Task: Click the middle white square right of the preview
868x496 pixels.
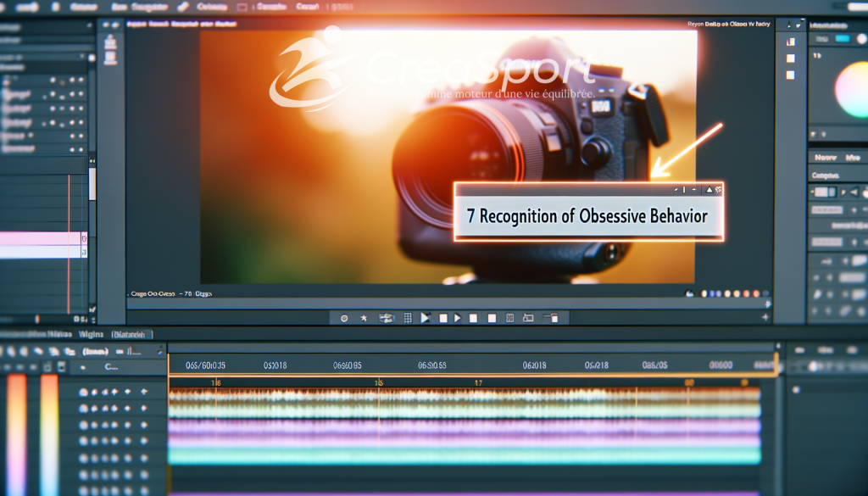Action: [x=791, y=59]
